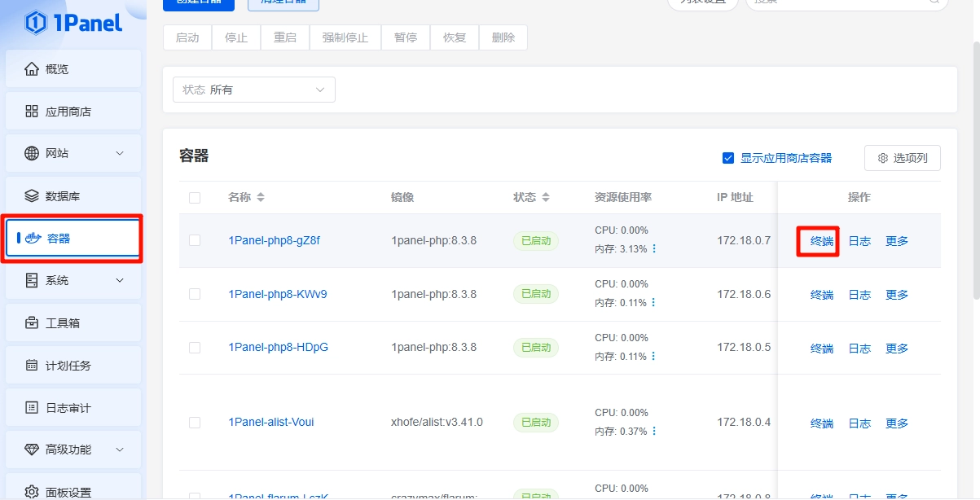Sort containers by 名称 column arrows
980x500 pixels.
pos(261,198)
